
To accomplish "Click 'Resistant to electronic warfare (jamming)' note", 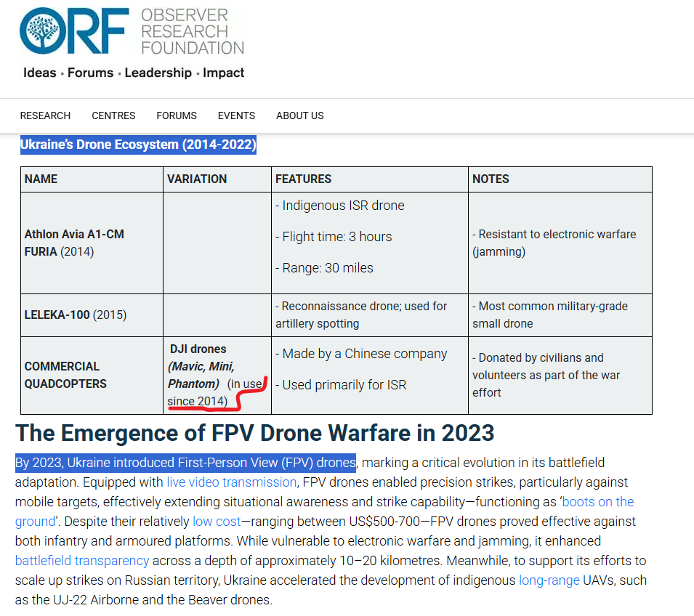I will [554, 243].
